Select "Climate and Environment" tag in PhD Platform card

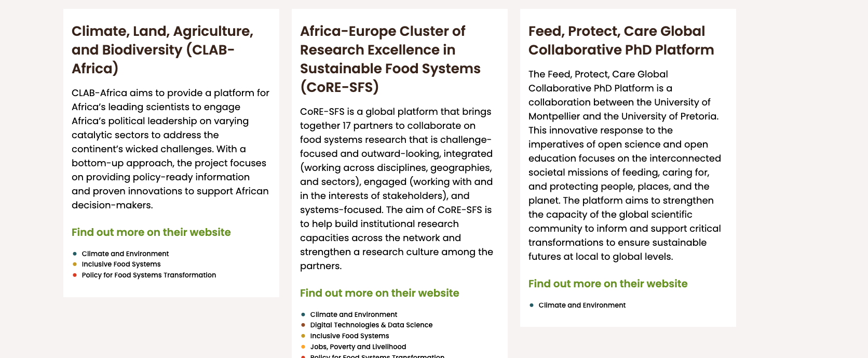[582, 305]
